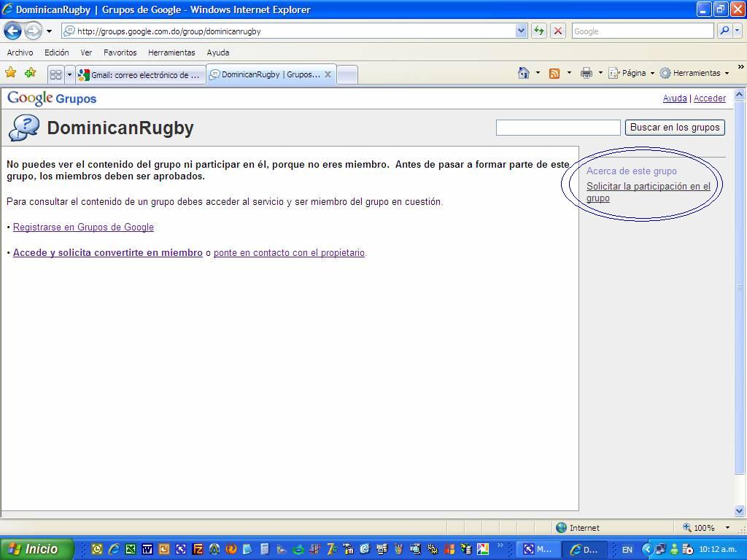
Task: Switch to the Gmail tab
Action: point(141,75)
